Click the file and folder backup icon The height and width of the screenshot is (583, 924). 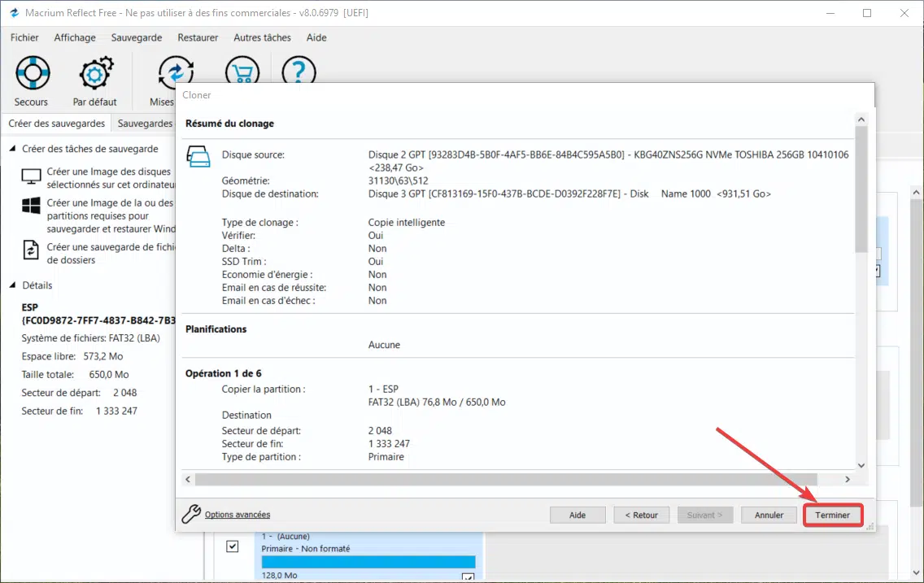coord(31,250)
